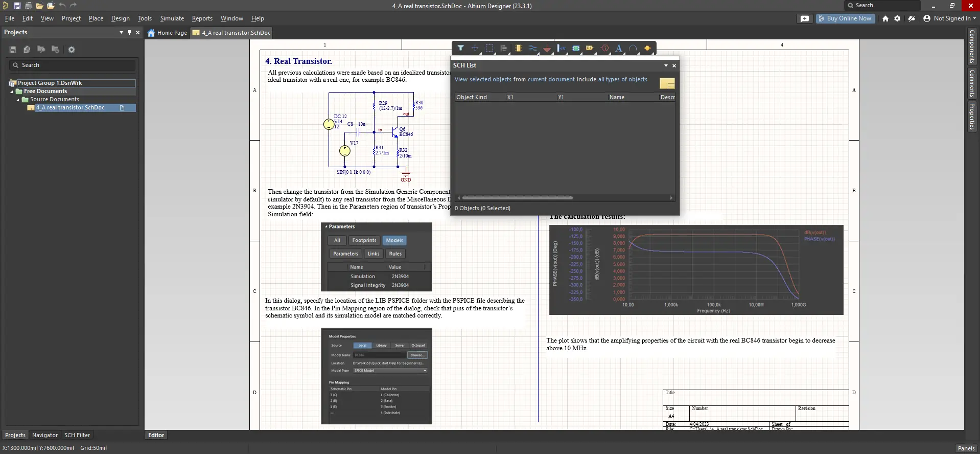Image resolution: width=980 pixels, height=454 pixels.
Task: Click the Projects panel Search field
Action: tap(72, 65)
